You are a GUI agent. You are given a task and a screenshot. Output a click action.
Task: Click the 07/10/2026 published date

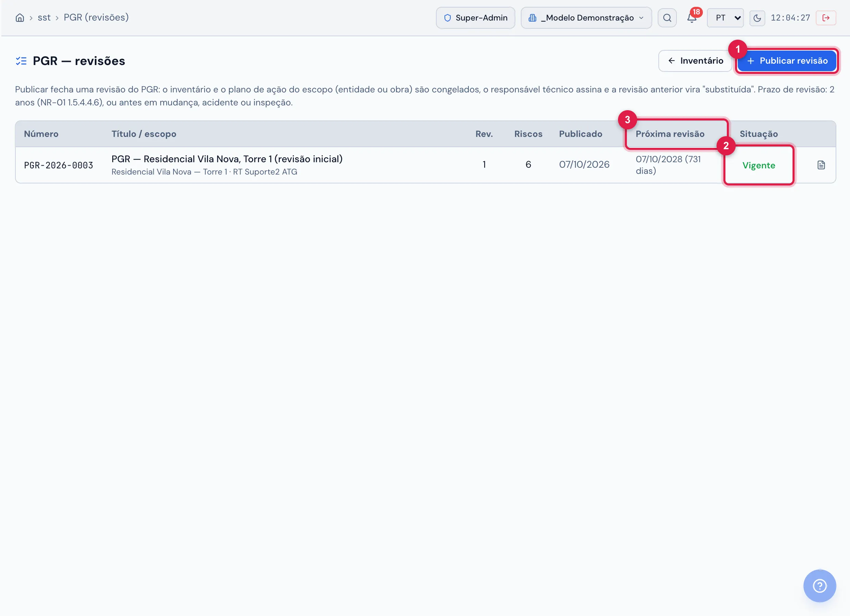click(584, 165)
